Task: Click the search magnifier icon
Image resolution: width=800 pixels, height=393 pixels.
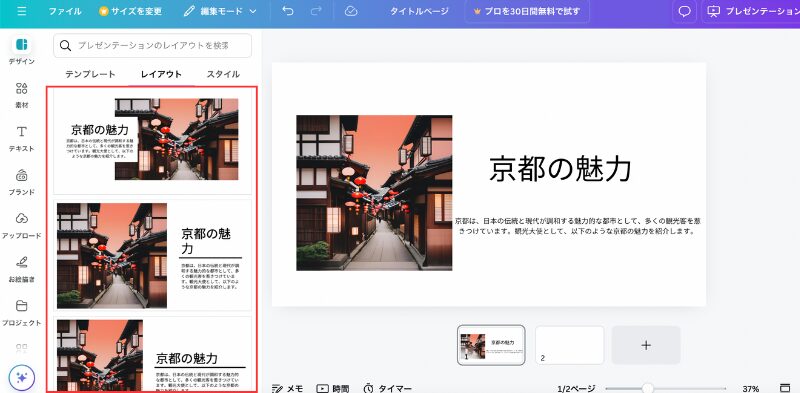Action: [65, 45]
